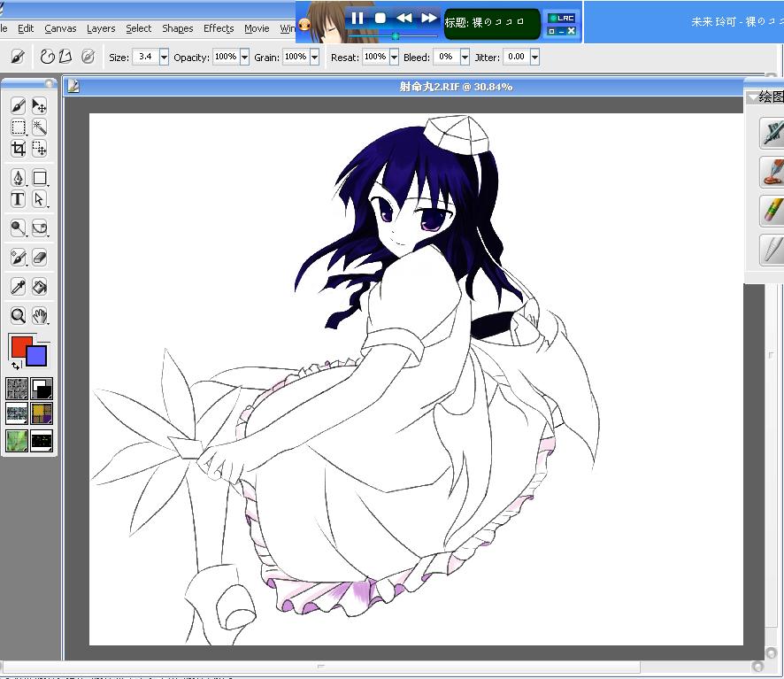784x679 pixels.
Task: Collapse the right-side brush panel triangle
Action: [751, 97]
